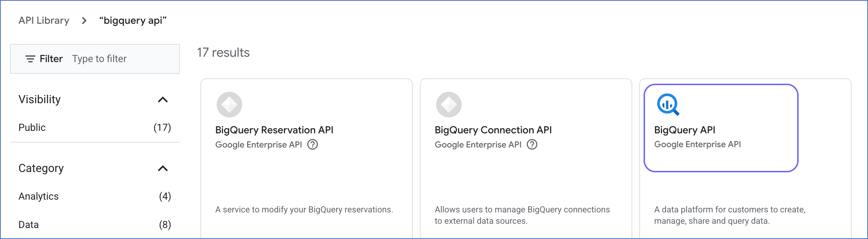Open help icon beside BigQuery Reservation's Enterprise label
Screen dimensions: 868x239
(313, 145)
